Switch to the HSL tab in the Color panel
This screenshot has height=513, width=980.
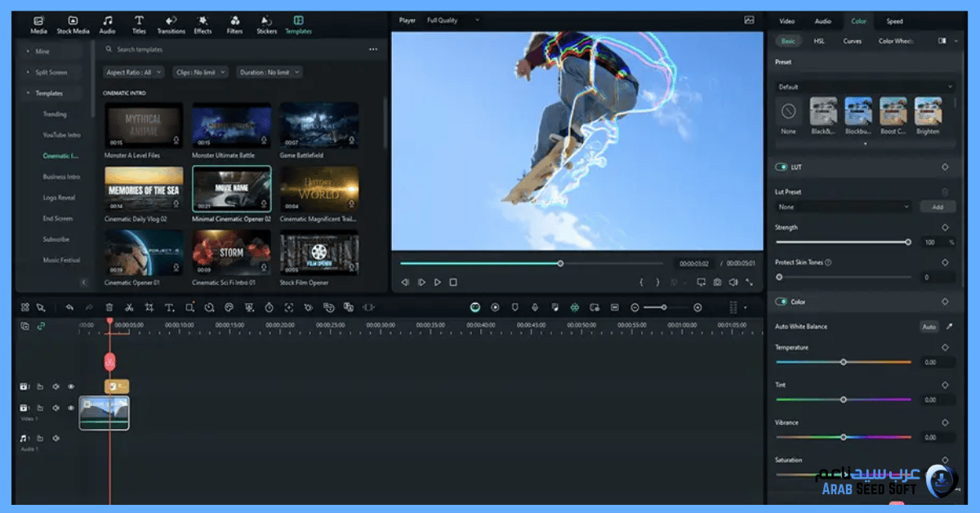818,41
